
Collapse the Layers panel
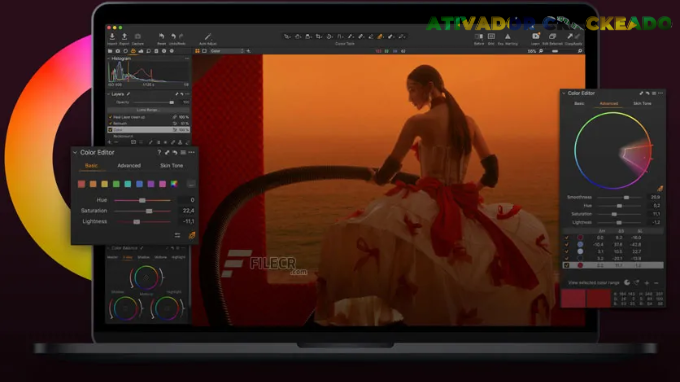(108, 94)
